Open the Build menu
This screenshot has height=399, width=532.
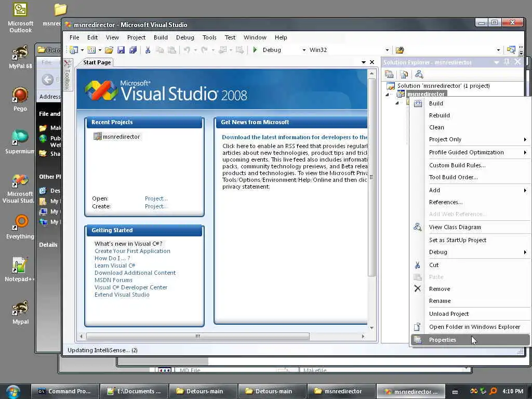coord(161,37)
